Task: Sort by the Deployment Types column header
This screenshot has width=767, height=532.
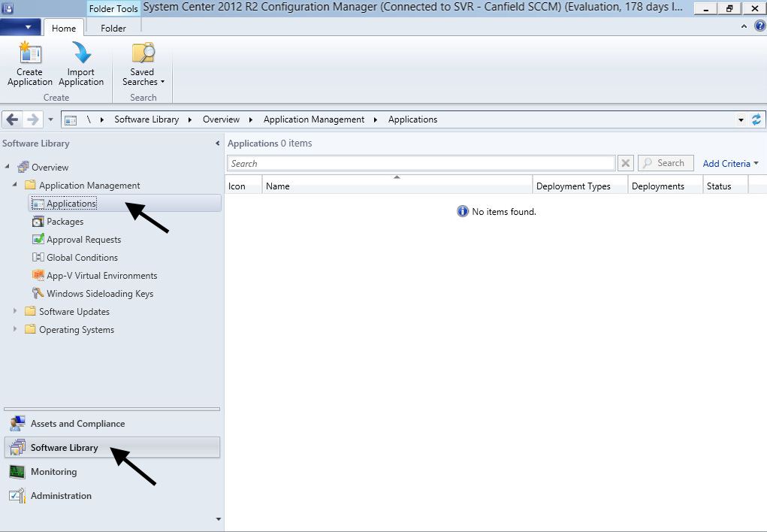Action: pyautogui.click(x=580, y=186)
